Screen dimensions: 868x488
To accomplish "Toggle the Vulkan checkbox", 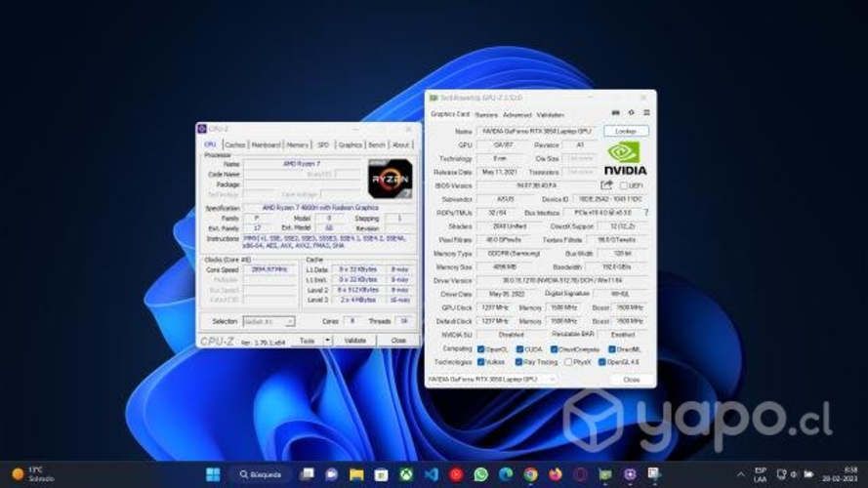I will pos(481,362).
